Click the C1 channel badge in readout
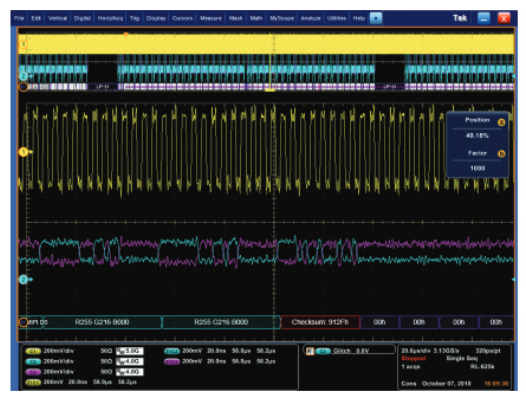 coord(33,351)
